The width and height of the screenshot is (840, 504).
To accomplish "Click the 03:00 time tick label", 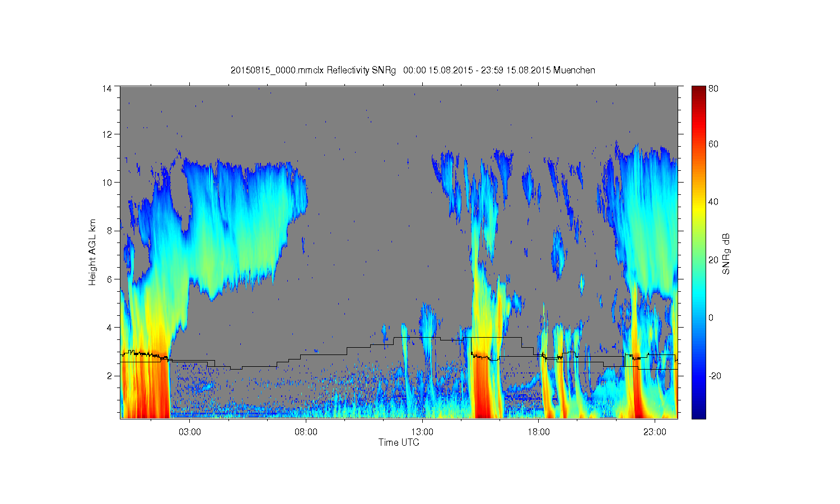I will pyautogui.click(x=190, y=432).
